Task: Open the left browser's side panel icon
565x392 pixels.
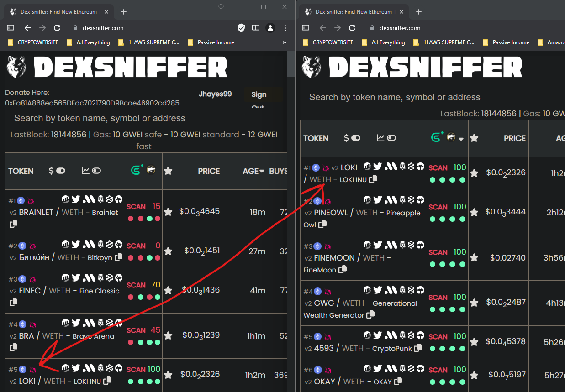Action: tap(256, 28)
